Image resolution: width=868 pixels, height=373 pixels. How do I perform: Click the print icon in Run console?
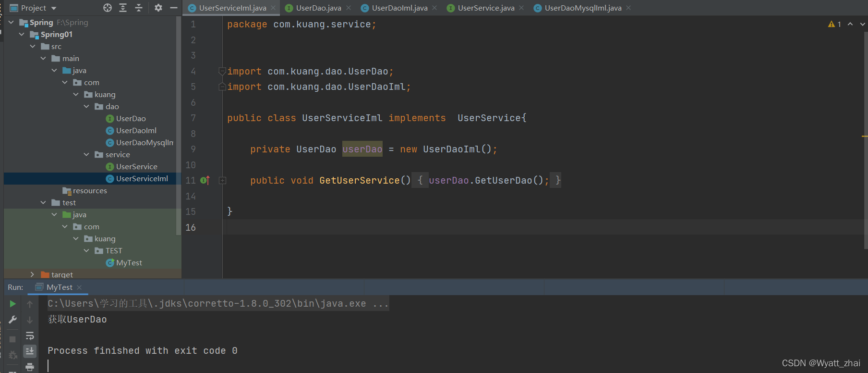(x=30, y=367)
